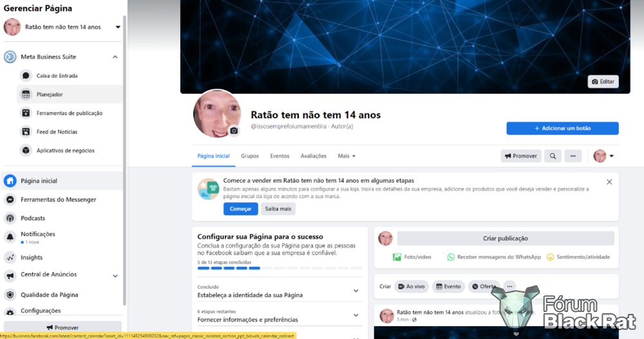The height and width of the screenshot is (339, 644).
Task: Open Qualidade da Página shield icon
Action: tap(10, 295)
